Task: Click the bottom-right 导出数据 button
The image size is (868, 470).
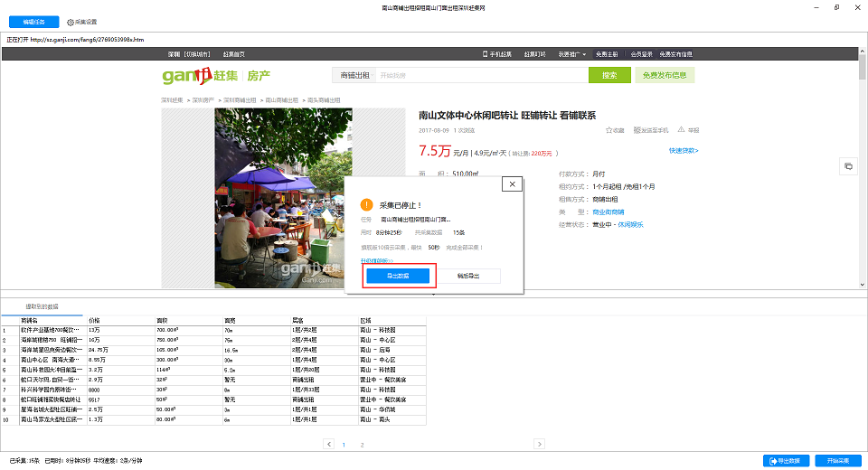Action: pyautogui.click(x=786, y=461)
